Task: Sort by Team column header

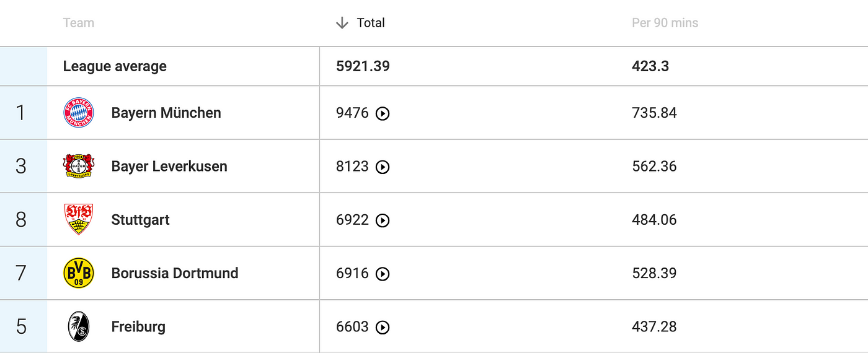Action: [79, 23]
